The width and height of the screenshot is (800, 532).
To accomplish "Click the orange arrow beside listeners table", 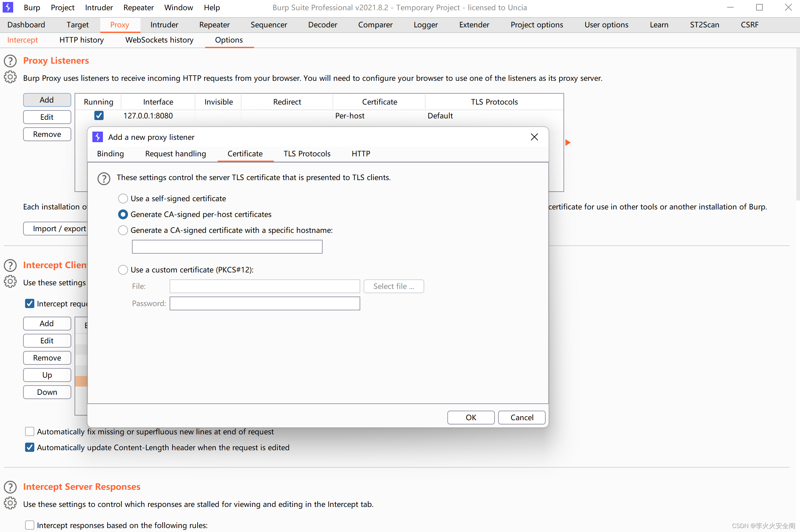I will 568,142.
